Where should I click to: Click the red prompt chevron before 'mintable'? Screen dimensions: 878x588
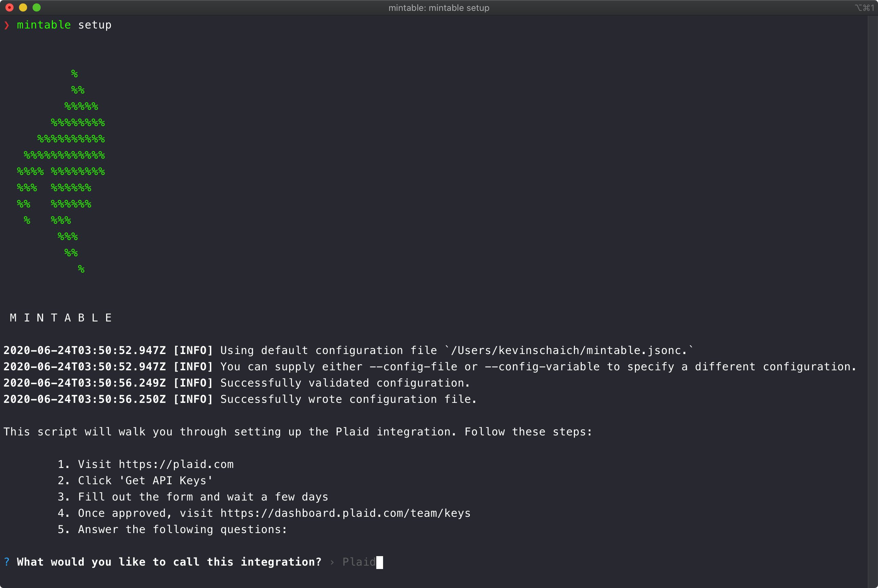click(x=7, y=25)
